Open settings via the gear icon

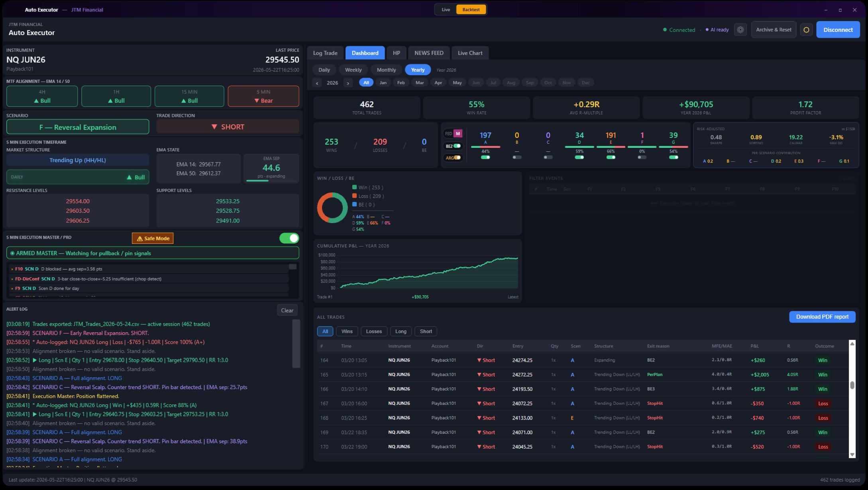click(x=740, y=30)
